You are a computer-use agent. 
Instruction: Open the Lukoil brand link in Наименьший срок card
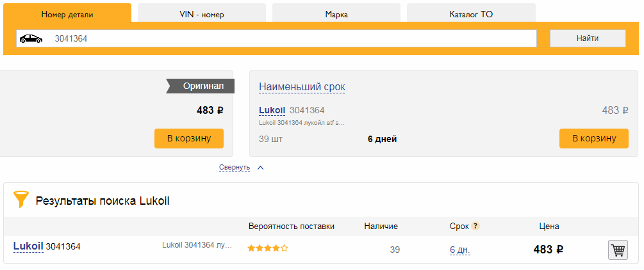click(272, 111)
